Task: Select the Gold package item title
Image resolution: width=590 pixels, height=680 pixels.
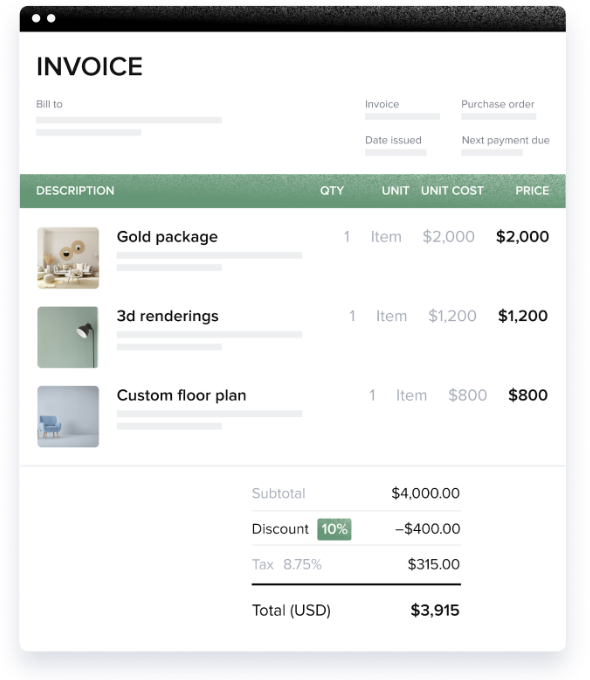Action: point(167,237)
